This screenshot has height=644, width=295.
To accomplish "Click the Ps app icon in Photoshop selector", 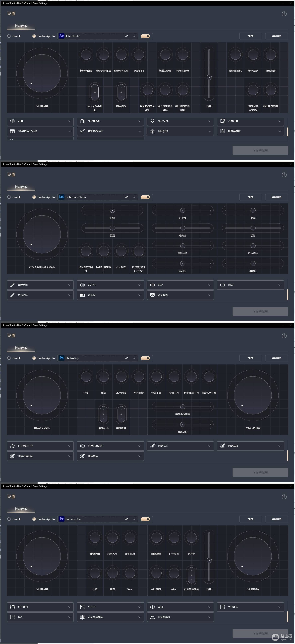I will (61, 358).
